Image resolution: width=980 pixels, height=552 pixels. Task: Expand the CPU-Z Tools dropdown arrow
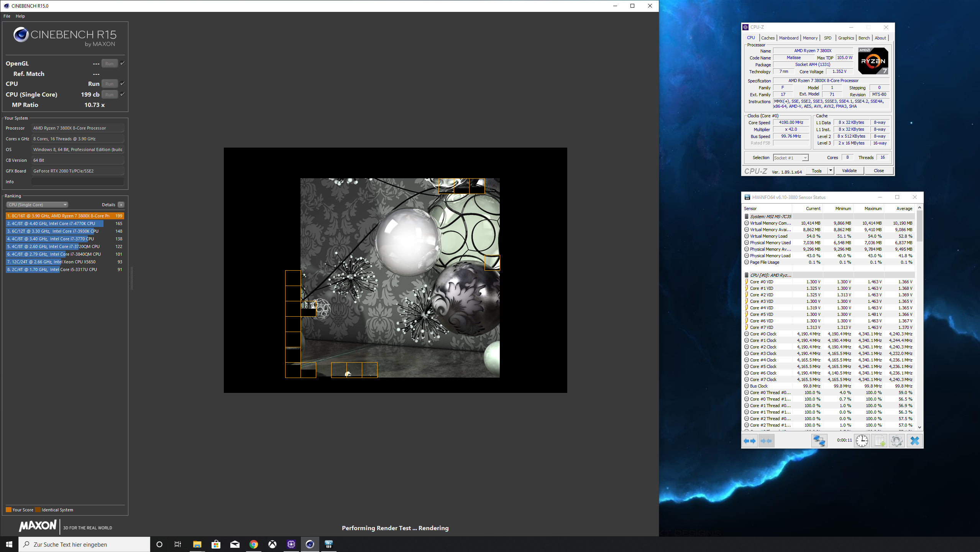(x=831, y=171)
